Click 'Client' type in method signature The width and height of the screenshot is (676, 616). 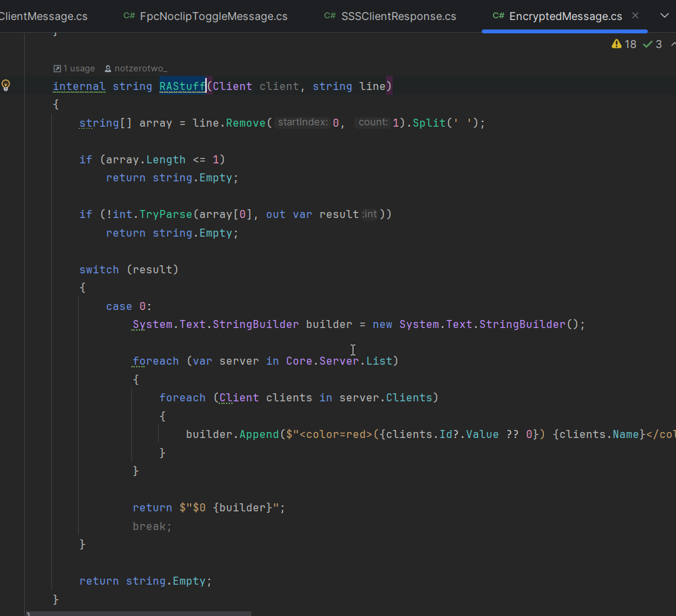pyautogui.click(x=233, y=86)
